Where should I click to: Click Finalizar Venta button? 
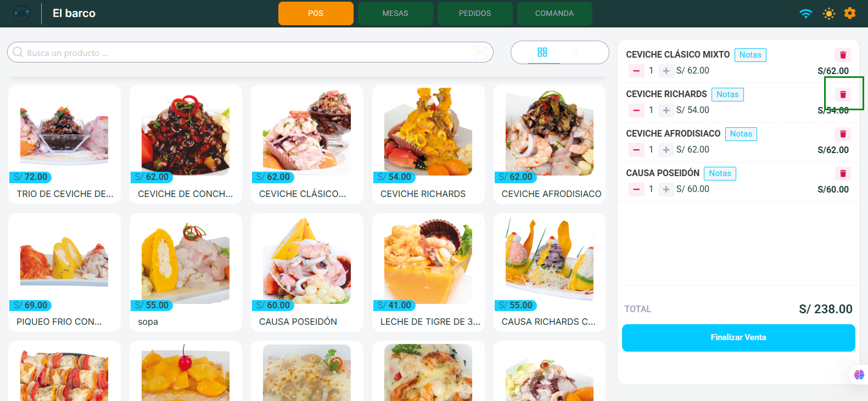point(738,337)
